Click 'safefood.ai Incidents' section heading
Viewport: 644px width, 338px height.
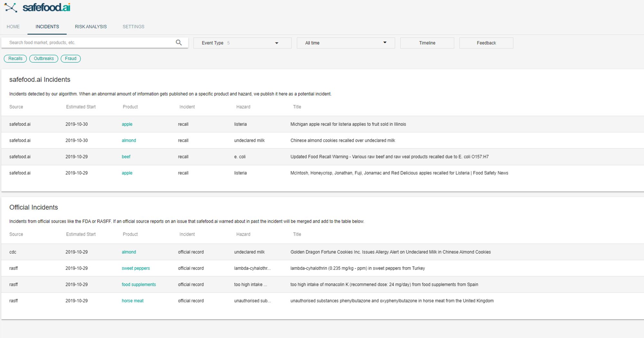[40, 80]
